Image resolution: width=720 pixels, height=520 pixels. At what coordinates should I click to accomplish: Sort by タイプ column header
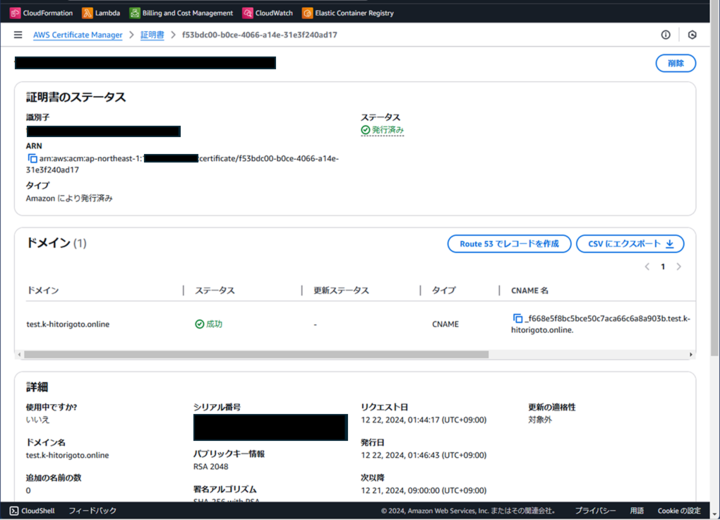coord(444,290)
